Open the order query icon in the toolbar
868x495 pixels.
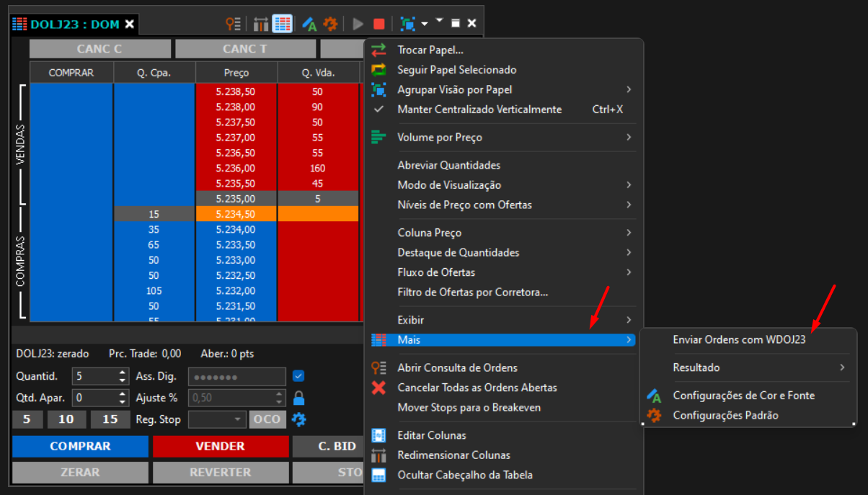pyautogui.click(x=233, y=24)
